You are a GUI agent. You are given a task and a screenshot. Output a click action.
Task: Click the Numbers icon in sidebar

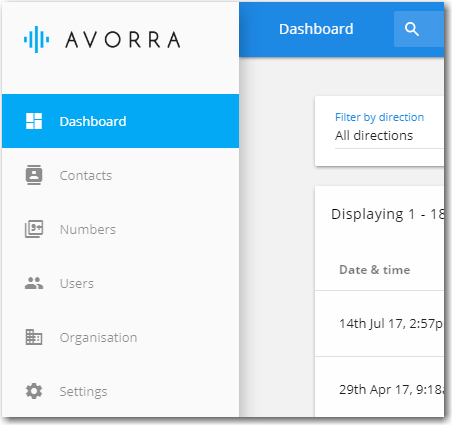tap(34, 229)
